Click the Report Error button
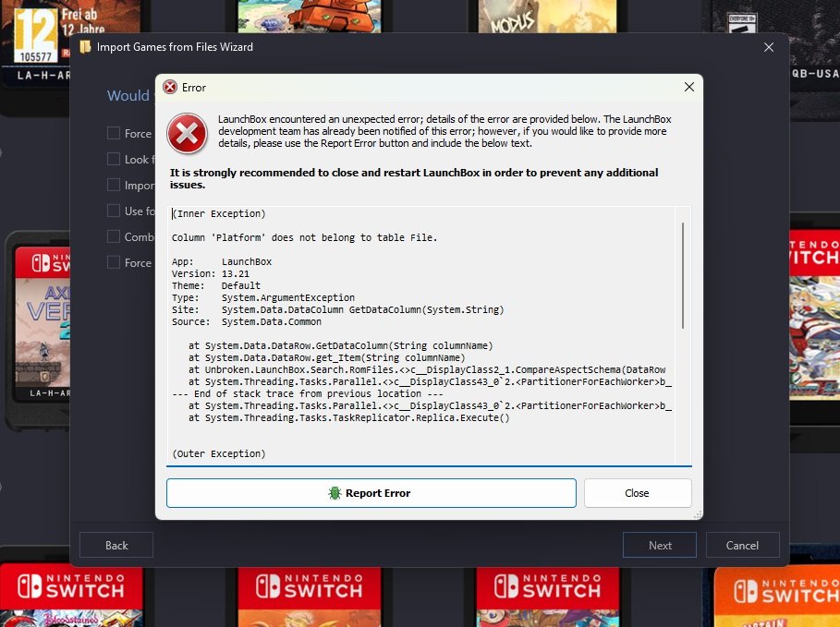The height and width of the screenshot is (627, 840). pos(371,492)
